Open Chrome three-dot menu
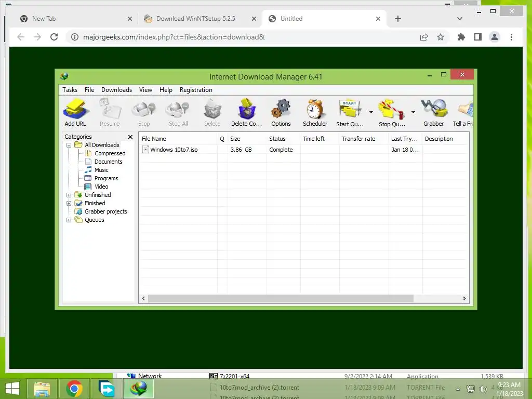The width and height of the screenshot is (532, 399). [x=511, y=37]
